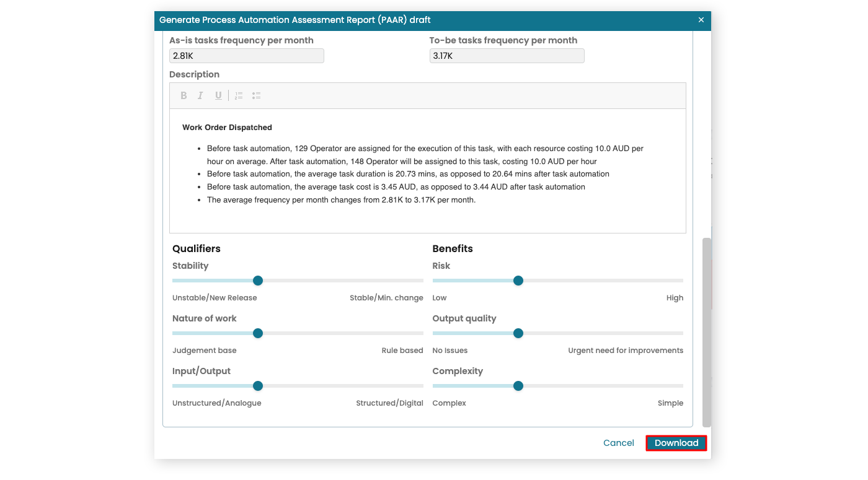The height and width of the screenshot is (480, 868).
Task: Close the PAAR draft dialog
Action: pyautogui.click(x=701, y=20)
